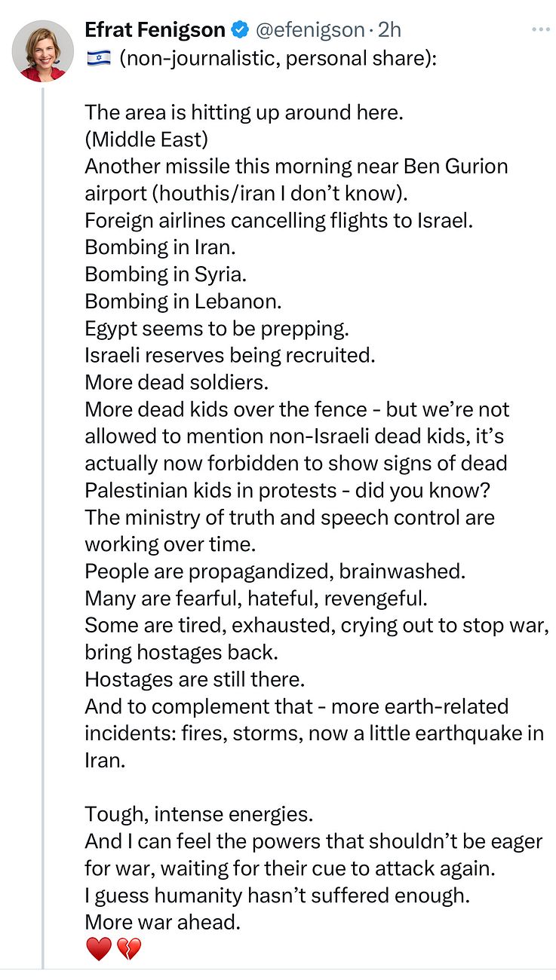Image resolution: width=556 pixels, height=980 pixels.
Task: Open the @efenigson handle link
Action: [x=311, y=30]
